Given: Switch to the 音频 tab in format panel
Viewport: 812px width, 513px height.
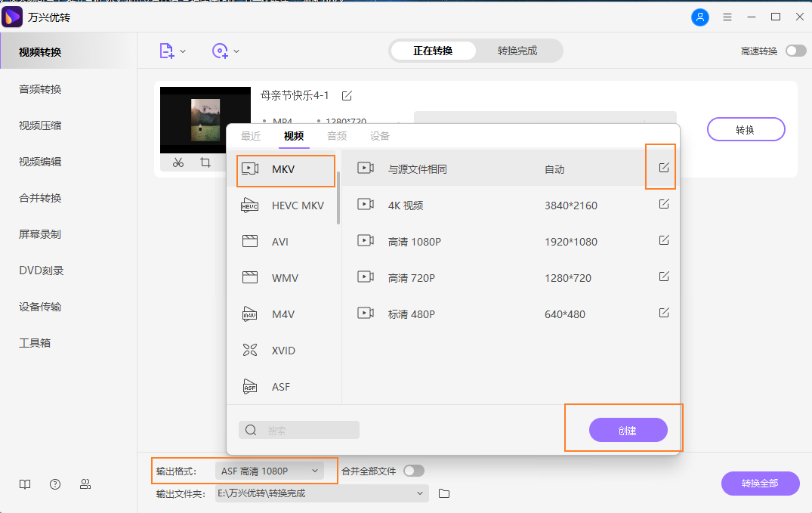Looking at the screenshot, I should coord(337,136).
